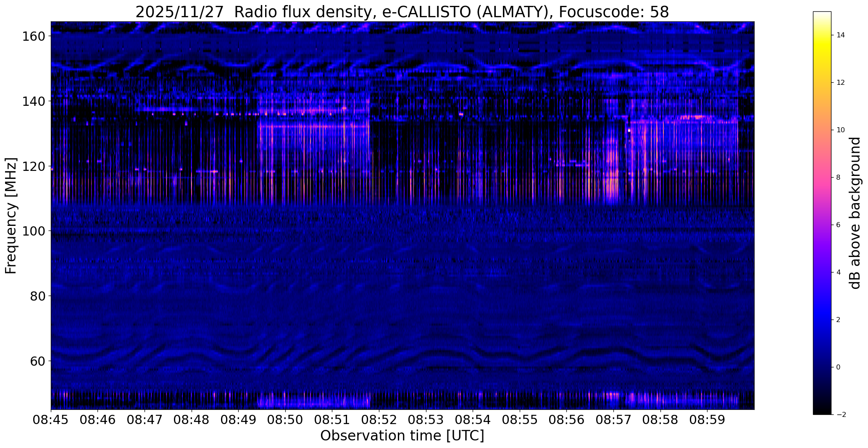868x448 pixels.
Task: Click the 160 frequency tick label
Action: tap(34, 36)
